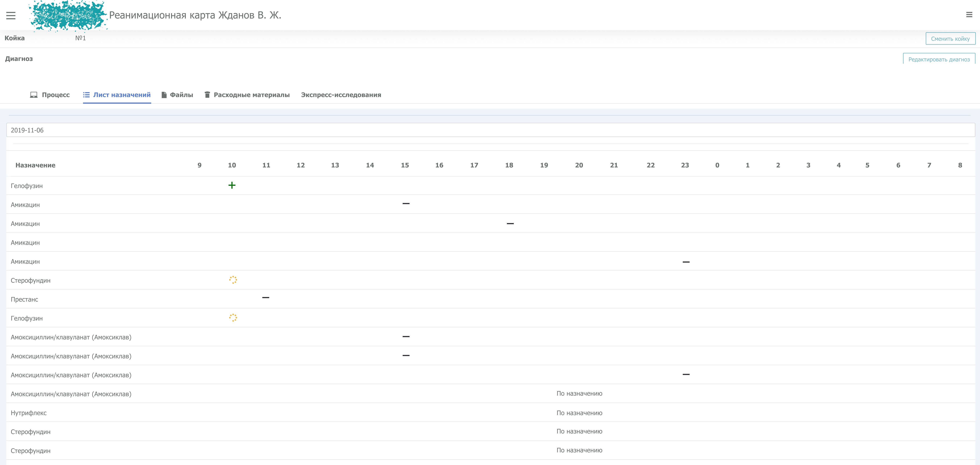
Task: Click first Амикацин row's minus at hour 15
Action: click(406, 204)
